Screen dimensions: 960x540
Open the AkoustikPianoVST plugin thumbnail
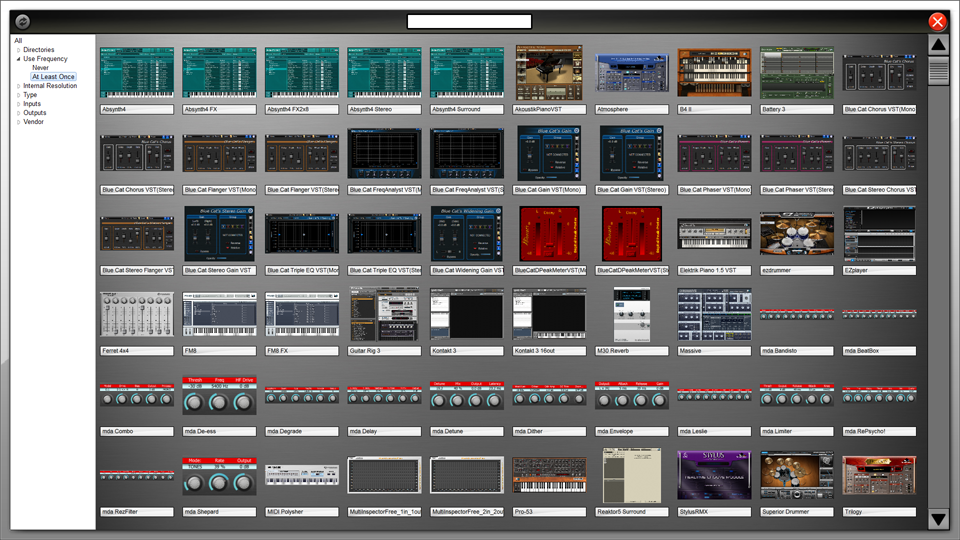click(x=549, y=73)
